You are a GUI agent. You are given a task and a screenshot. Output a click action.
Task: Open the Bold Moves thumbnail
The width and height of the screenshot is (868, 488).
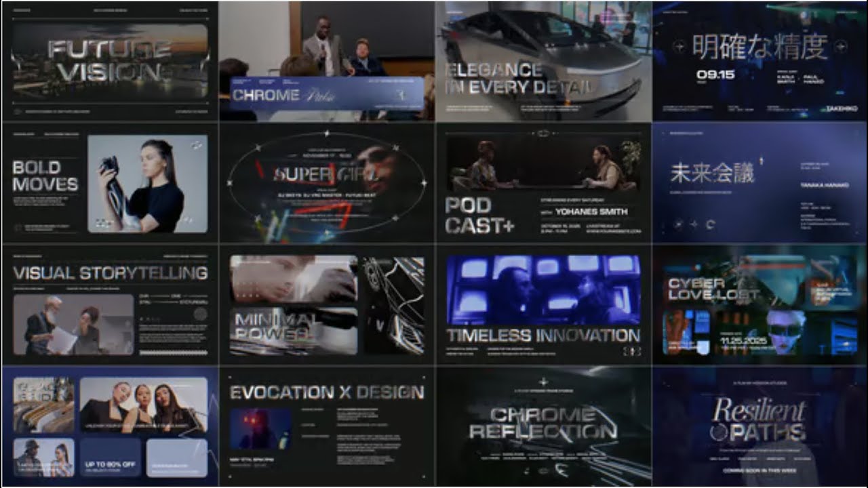click(x=109, y=183)
